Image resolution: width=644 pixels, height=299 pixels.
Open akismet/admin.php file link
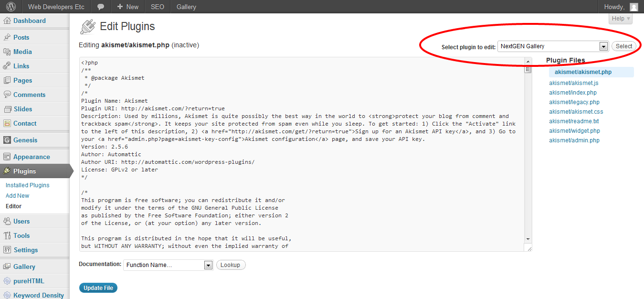click(x=574, y=140)
